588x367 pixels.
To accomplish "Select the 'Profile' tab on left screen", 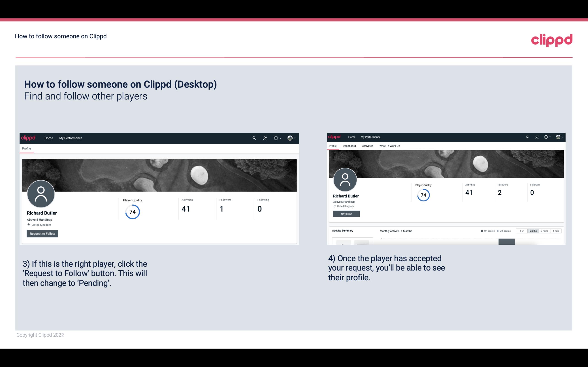I will coord(26,148).
